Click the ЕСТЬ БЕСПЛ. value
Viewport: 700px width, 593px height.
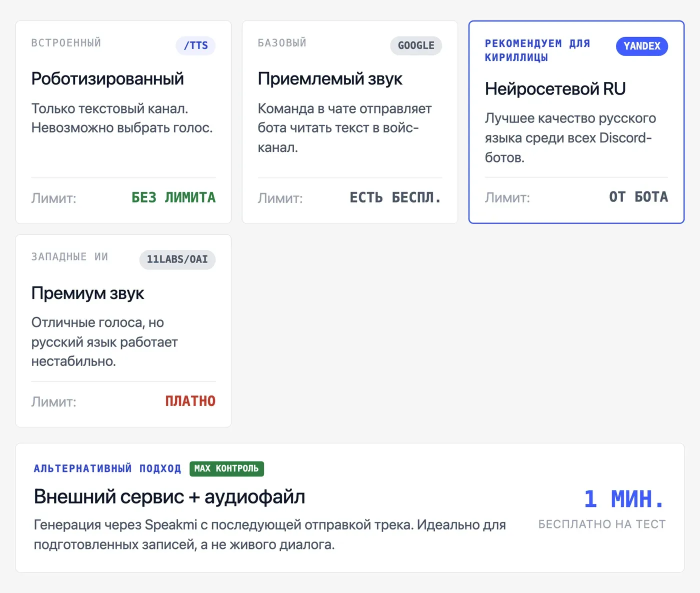[x=395, y=198]
